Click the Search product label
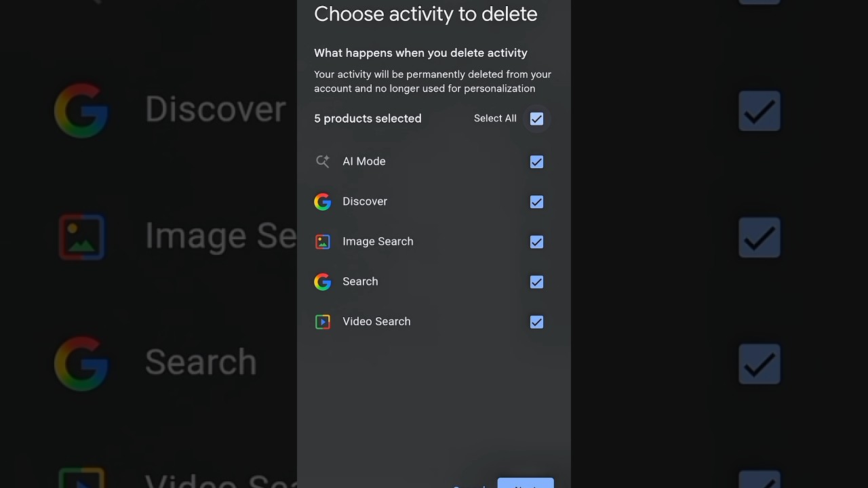868x488 pixels. click(x=360, y=281)
